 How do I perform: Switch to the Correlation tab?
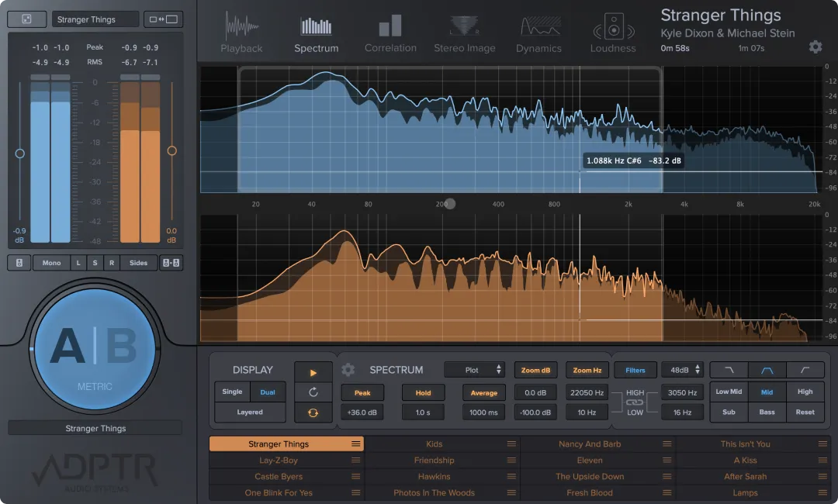tap(390, 33)
